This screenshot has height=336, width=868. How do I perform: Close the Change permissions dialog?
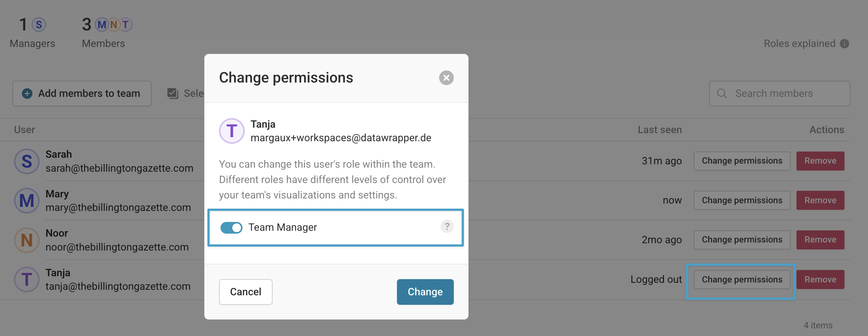[446, 78]
